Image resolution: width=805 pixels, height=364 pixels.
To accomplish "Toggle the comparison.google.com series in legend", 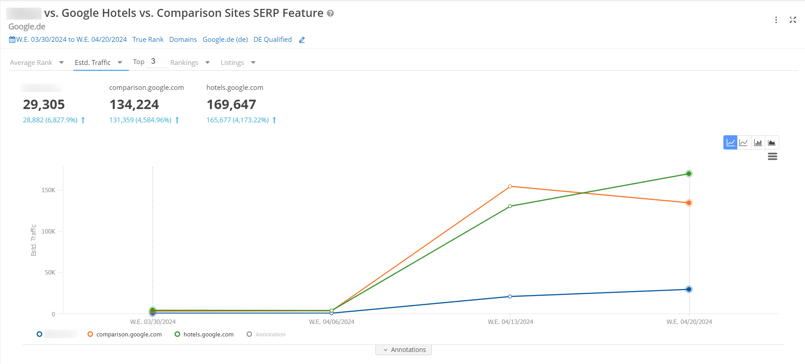I will (x=125, y=334).
